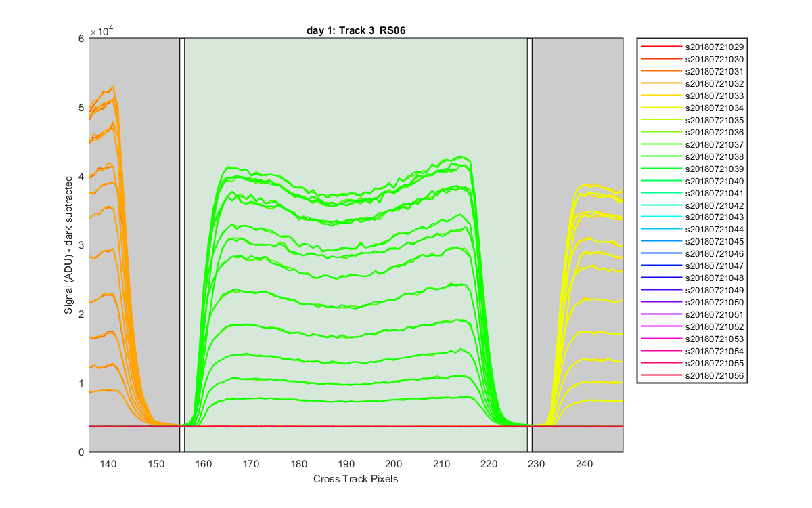Select x-axis tick label 240
The height and width of the screenshot is (508, 812).
pos(585,464)
